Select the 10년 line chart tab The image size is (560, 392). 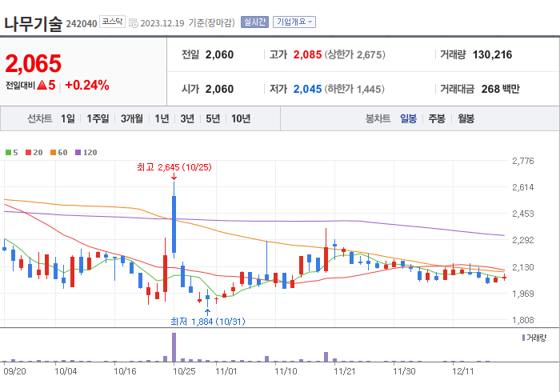(241, 118)
